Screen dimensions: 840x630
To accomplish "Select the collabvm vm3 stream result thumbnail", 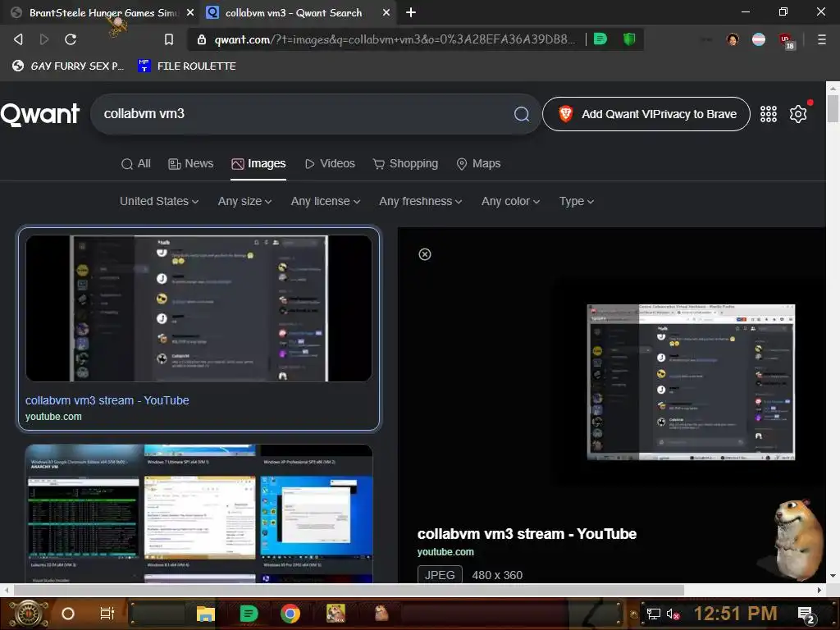I will pyautogui.click(x=199, y=308).
